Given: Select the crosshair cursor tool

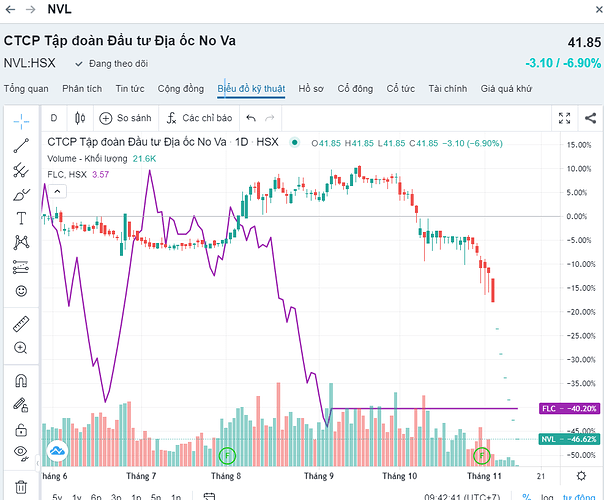Looking at the screenshot, I should [x=21, y=121].
